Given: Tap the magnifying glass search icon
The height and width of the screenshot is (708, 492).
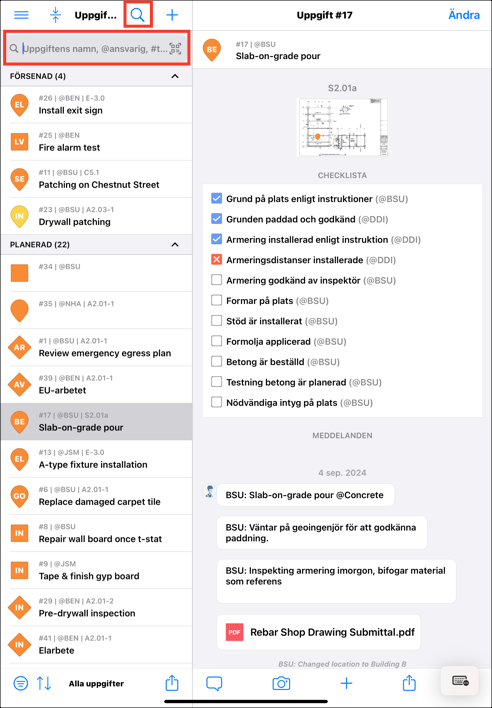Looking at the screenshot, I should 138,15.
